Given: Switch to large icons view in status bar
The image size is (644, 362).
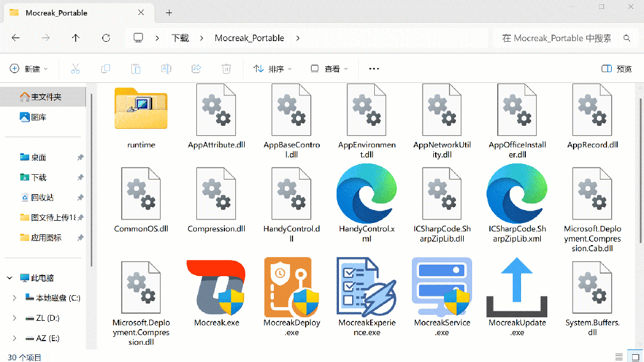Looking at the screenshot, I should point(636,357).
